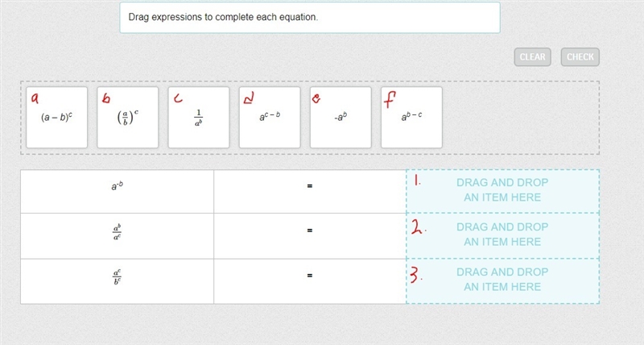The height and width of the screenshot is (345, 644).
Task: Select the (a/b)^c expression tile
Action: point(128,117)
